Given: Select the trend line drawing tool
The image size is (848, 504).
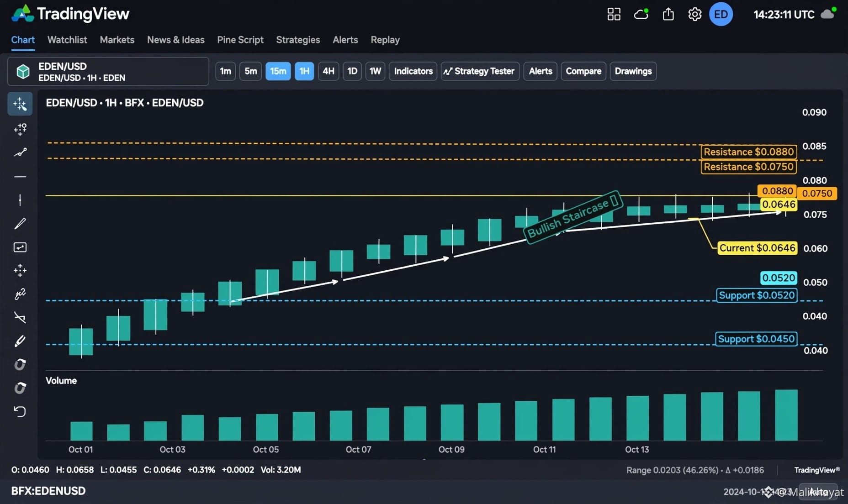Looking at the screenshot, I should pyautogui.click(x=20, y=152).
